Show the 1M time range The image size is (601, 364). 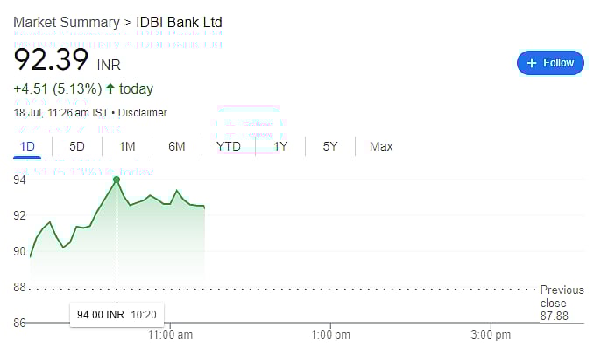click(127, 146)
